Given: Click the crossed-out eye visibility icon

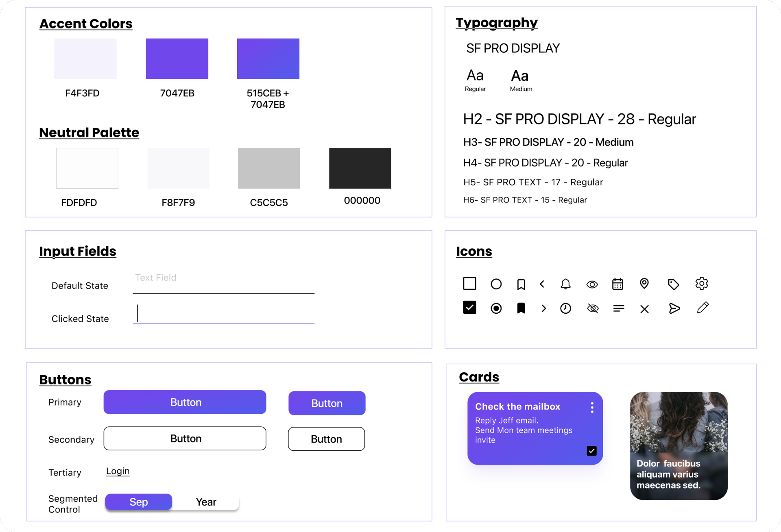Looking at the screenshot, I should click(x=593, y=308).
